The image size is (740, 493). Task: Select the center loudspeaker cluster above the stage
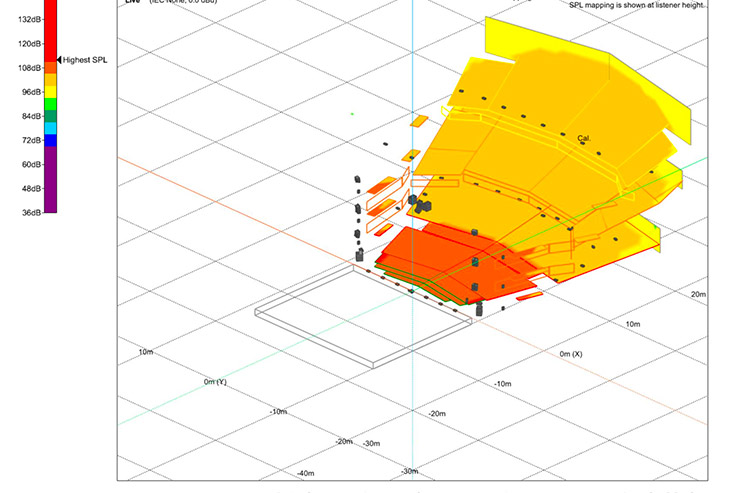(419, 204)
